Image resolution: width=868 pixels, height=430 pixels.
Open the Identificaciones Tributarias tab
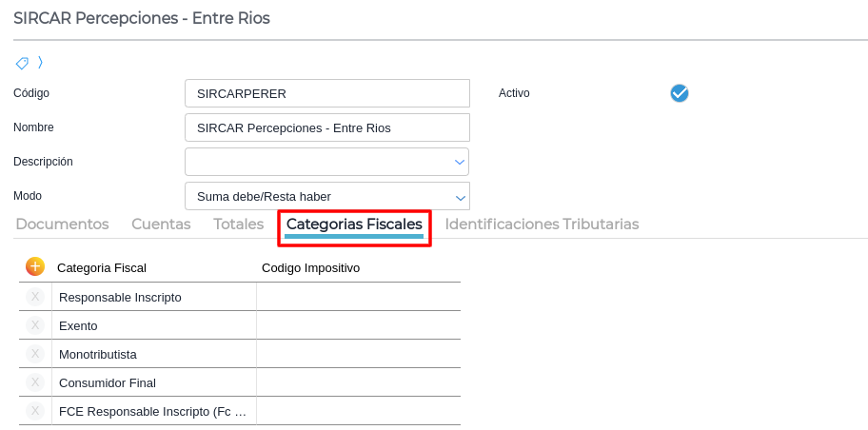pos(542,225)
